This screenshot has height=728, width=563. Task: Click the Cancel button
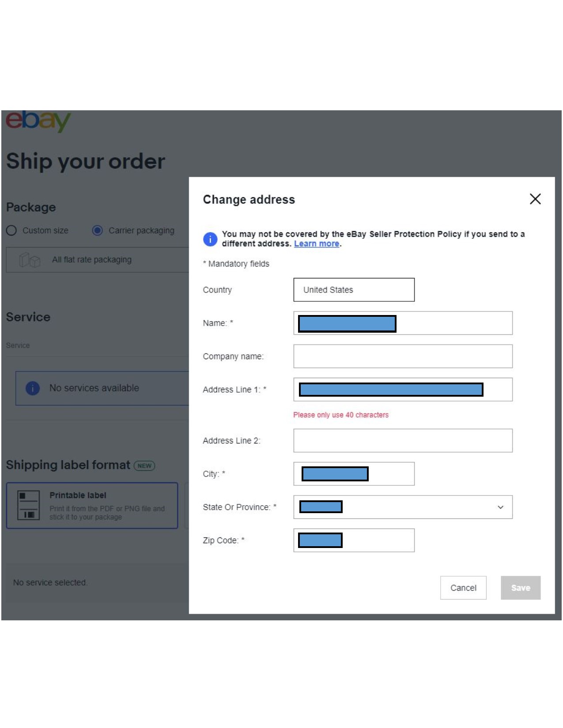(x=463, y=587)
